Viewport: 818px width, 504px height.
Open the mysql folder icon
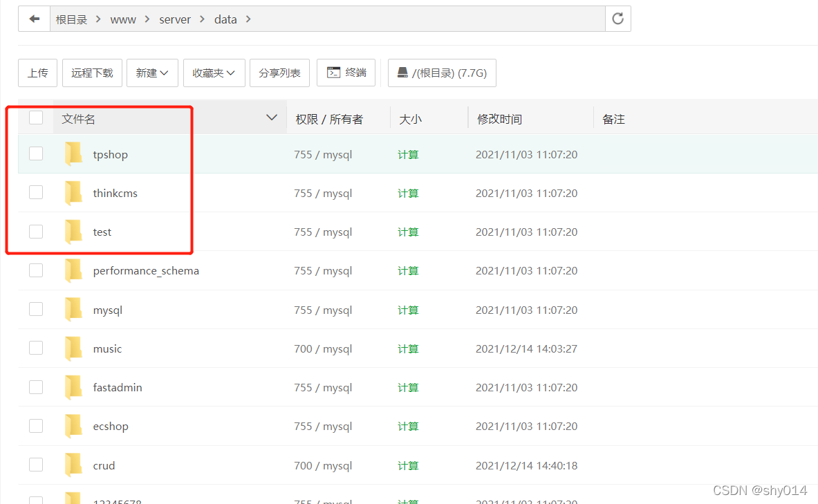point(73,310)
